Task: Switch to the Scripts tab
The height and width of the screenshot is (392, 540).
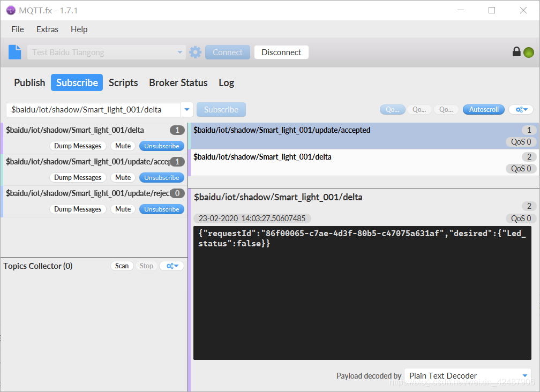Action: 123,82
